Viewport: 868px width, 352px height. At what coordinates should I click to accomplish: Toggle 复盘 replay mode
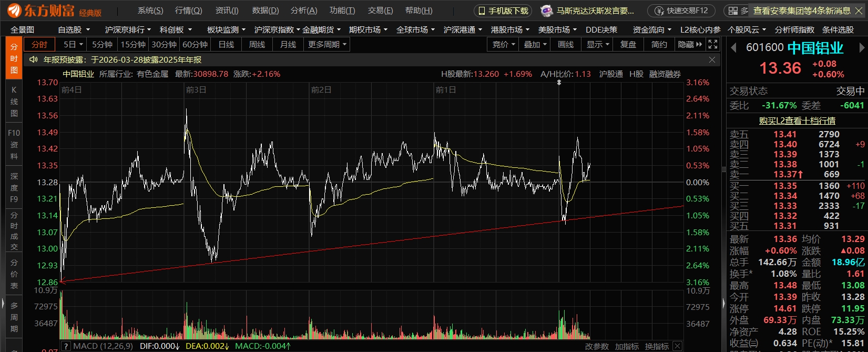click(x=628, y=45)
